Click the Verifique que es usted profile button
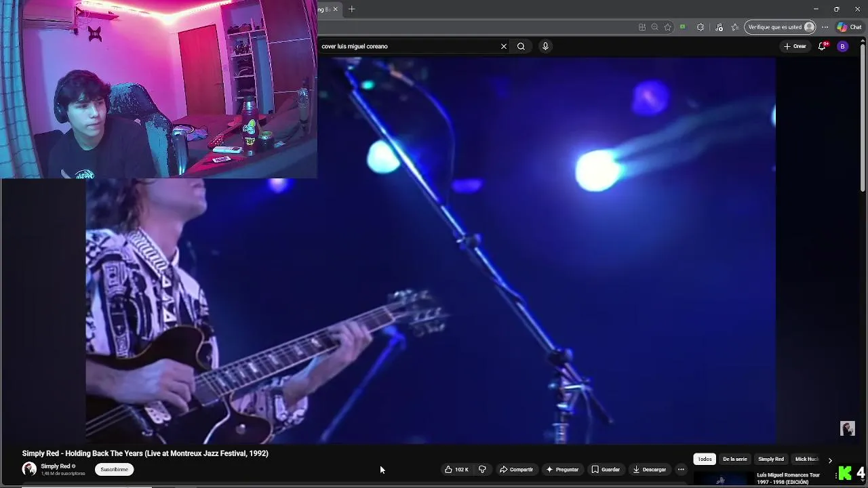Screen dimensions: 868x488 [781, 27]
